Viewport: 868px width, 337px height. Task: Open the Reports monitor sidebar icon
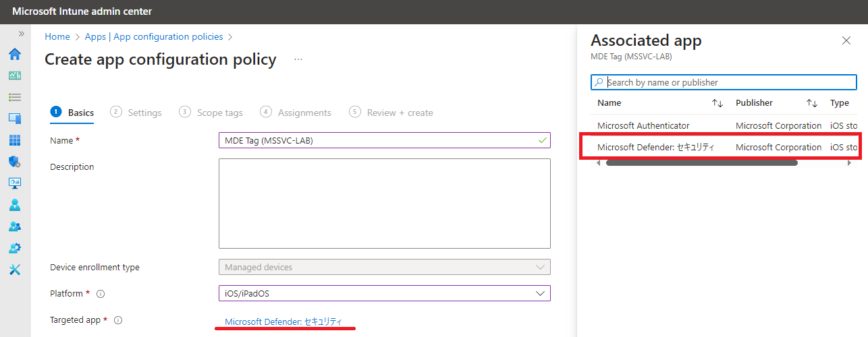click(15, 183)
